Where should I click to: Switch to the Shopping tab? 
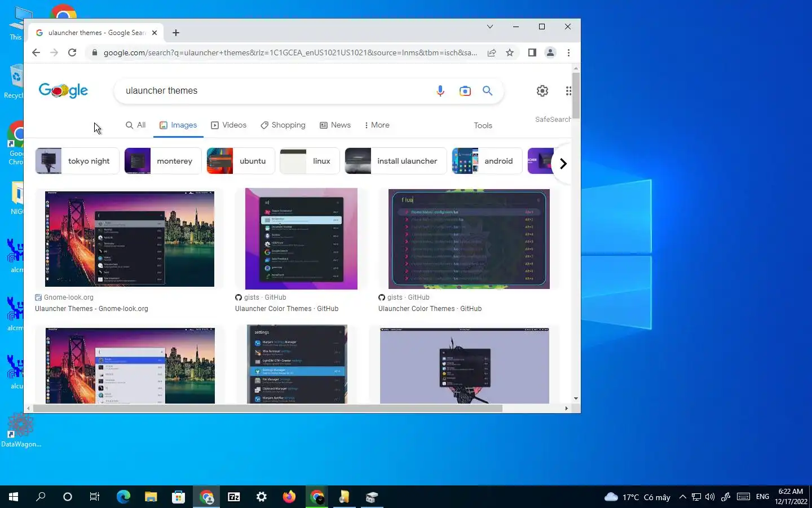[283, 125]
